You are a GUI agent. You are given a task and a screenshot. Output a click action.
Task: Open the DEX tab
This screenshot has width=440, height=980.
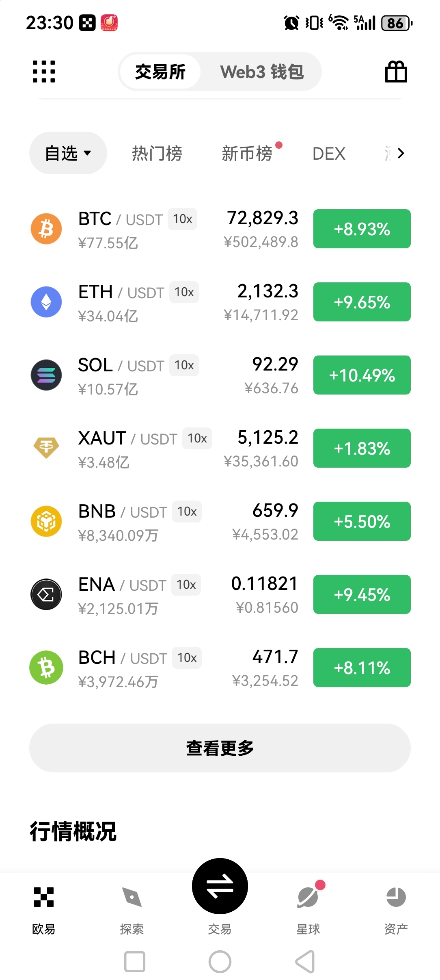(x=329, y=154)
